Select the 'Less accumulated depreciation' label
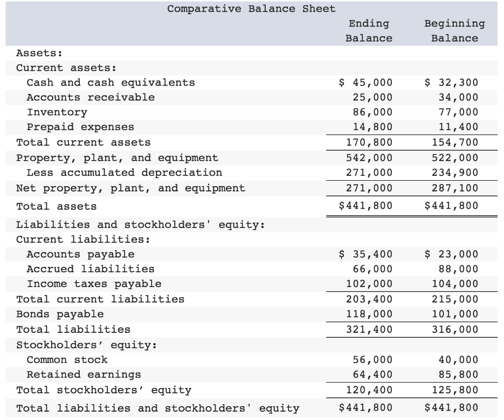 pyautogui.click(x=125, y=173)
